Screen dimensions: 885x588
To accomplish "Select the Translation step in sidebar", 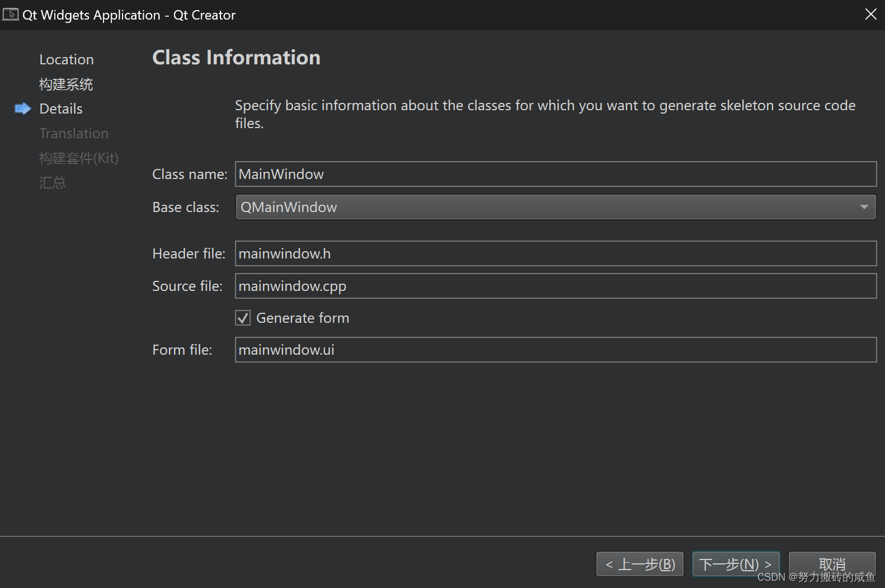I will (x=74, y=134).
